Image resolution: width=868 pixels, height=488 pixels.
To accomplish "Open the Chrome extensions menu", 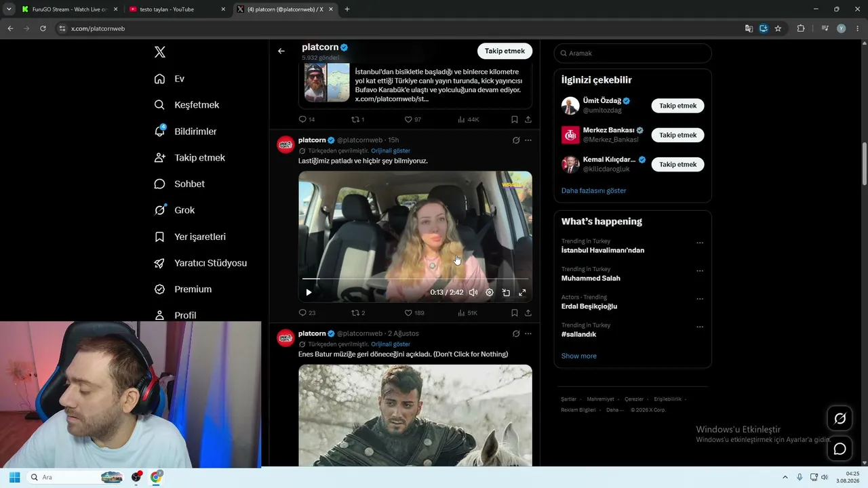I will pos(801,28).
